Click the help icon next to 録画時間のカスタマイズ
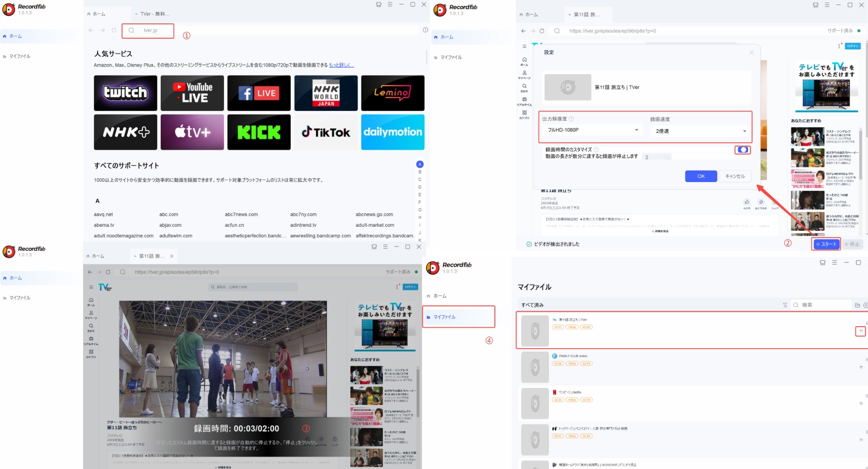Image resolution: width=868 pixels, height=469 pixels. click(596, 149)
